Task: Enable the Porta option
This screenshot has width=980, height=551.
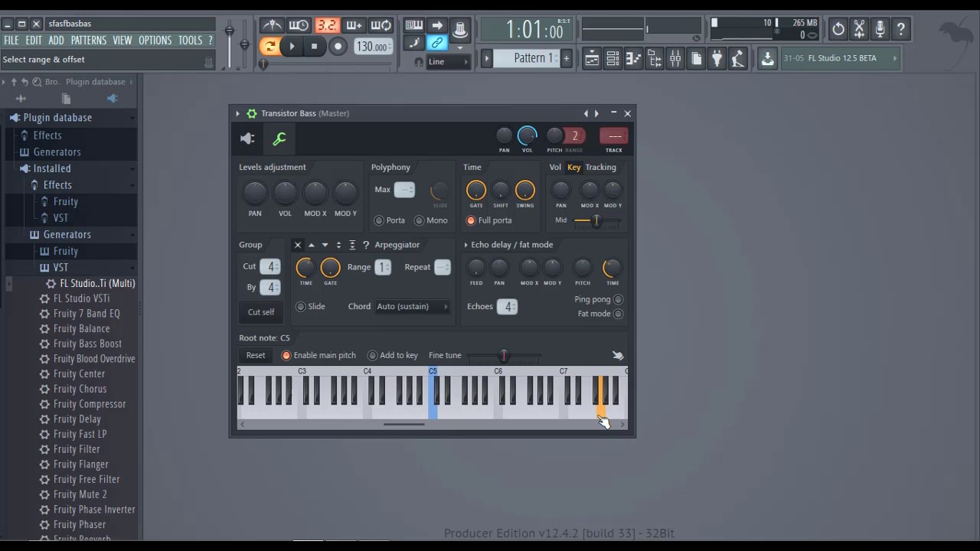Action: [x=378, y=220]
